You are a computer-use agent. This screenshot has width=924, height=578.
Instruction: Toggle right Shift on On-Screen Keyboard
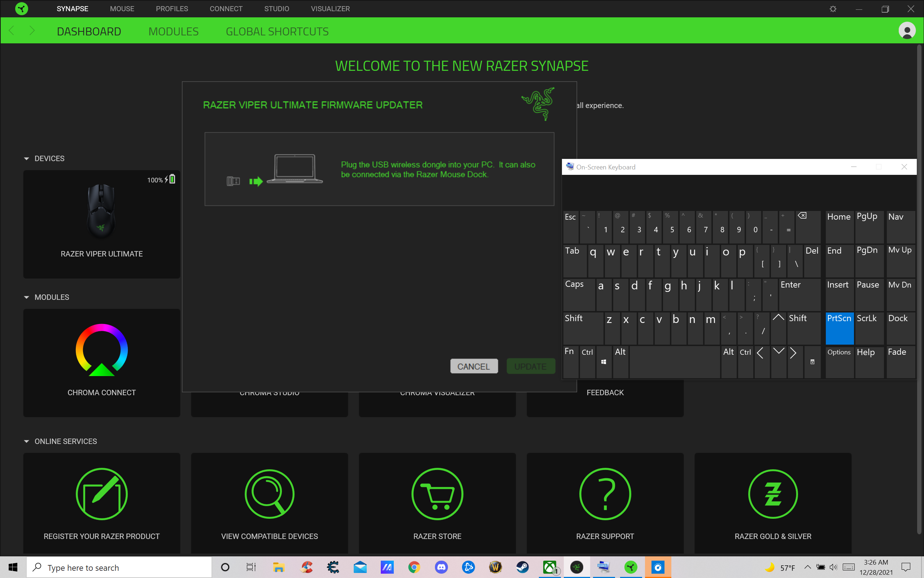[803, 328]
